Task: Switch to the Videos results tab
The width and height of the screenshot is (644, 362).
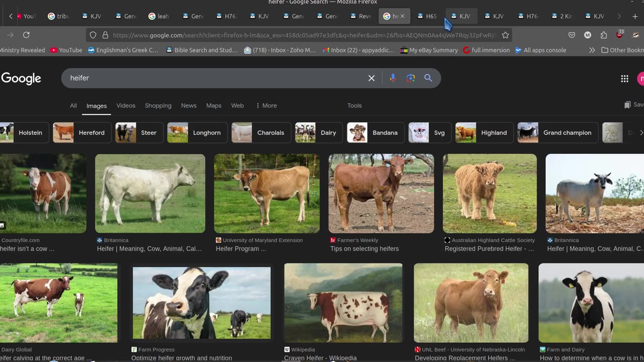Action: pos(126,106)
